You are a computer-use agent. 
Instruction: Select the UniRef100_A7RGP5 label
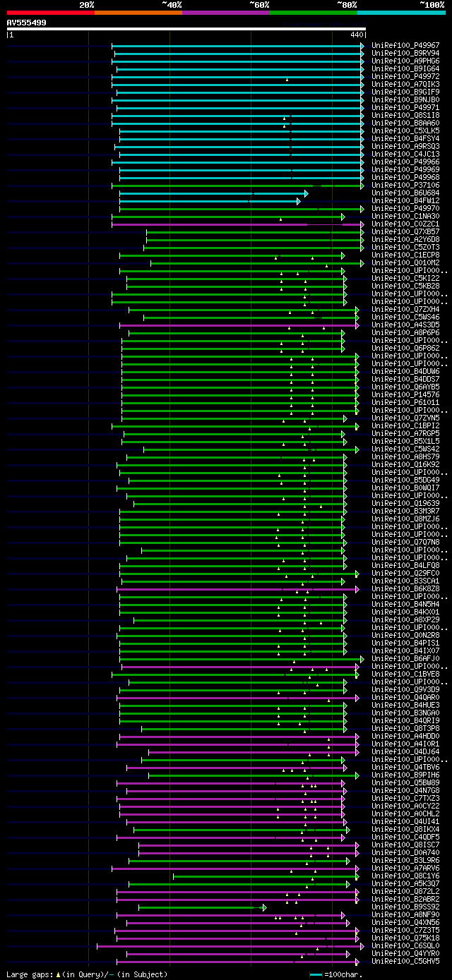click(405, 433)
